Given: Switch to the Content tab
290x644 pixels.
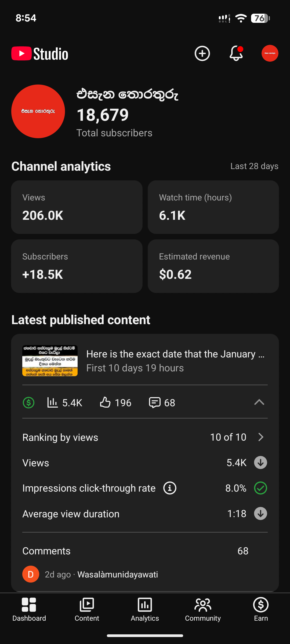Looking at the screenshot, I should click(x=87, y=609).
